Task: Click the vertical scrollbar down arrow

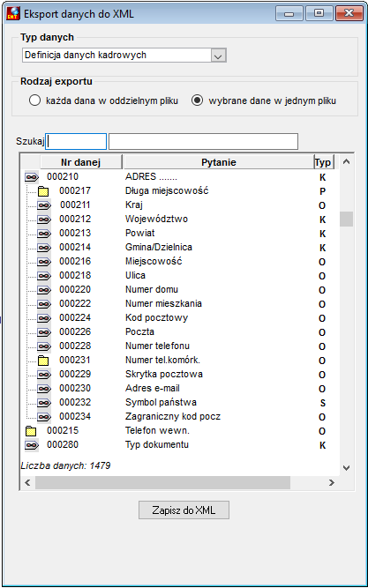Action: click(x=347, y=467)
